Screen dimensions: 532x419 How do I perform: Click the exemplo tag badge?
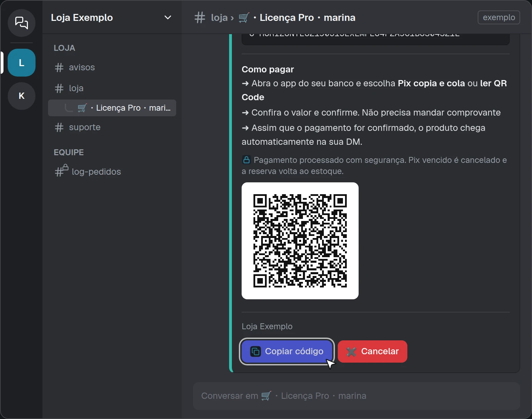point(499,17)
